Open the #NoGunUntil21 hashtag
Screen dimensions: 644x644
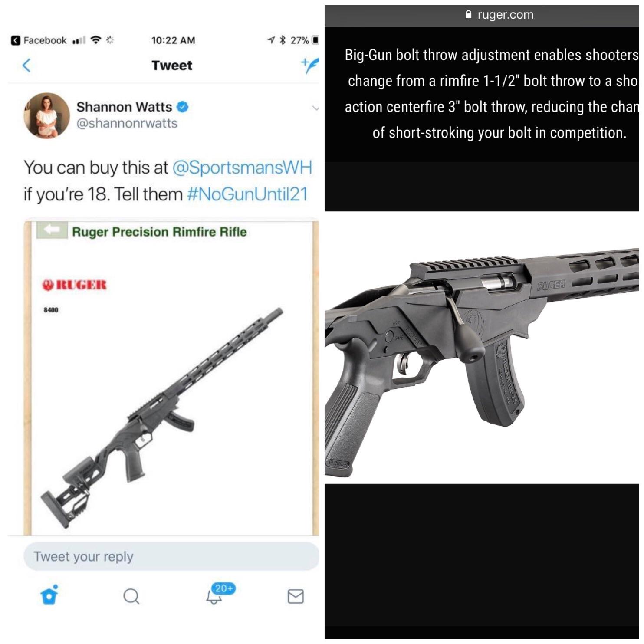(247, 194)
